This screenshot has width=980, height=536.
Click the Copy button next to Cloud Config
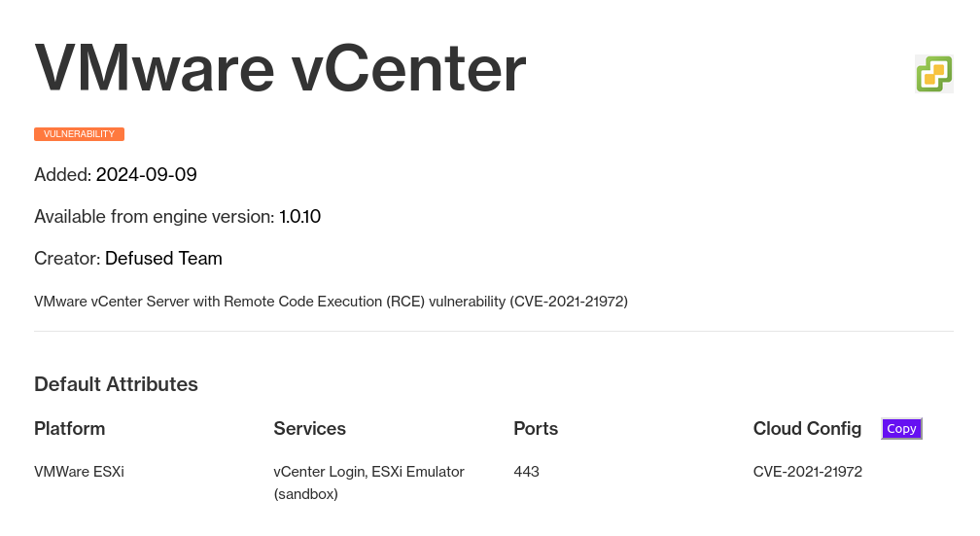point(901,429)
